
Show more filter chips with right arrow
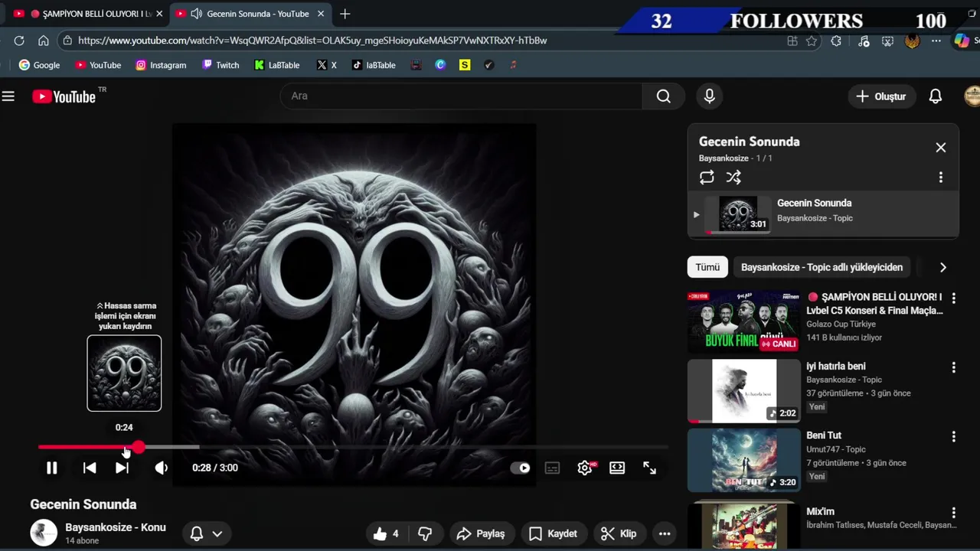942,267
